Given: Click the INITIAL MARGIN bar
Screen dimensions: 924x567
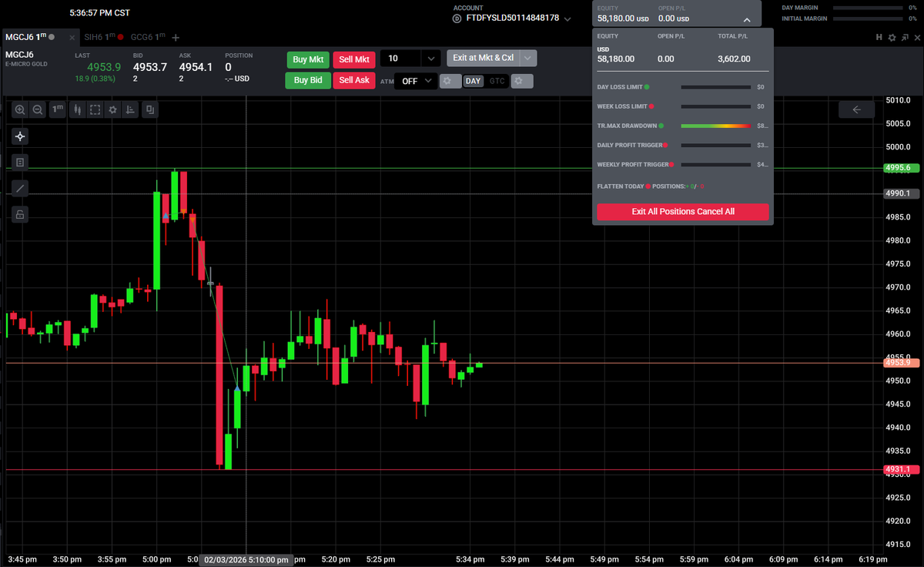Looking at the screenshot, I should [867, 18].
